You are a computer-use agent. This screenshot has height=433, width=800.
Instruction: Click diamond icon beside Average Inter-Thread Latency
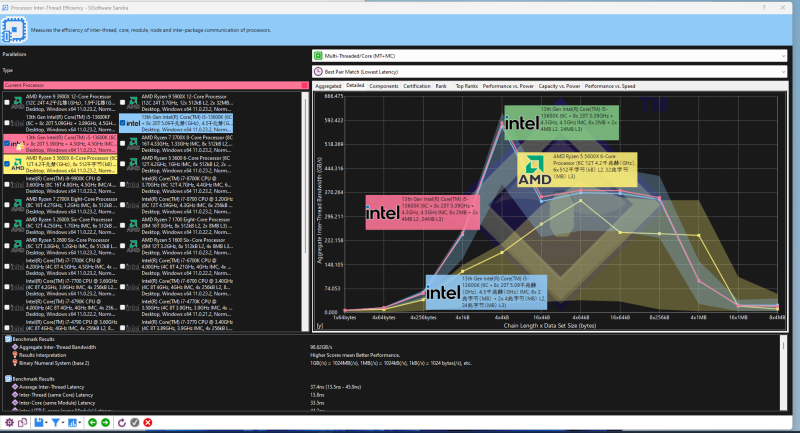click(15, 387)
